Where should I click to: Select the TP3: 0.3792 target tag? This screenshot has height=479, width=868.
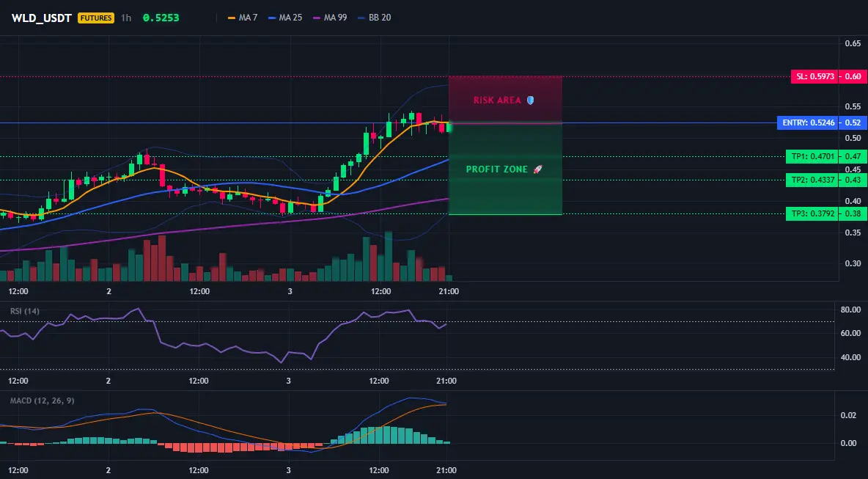click(812, 213)
